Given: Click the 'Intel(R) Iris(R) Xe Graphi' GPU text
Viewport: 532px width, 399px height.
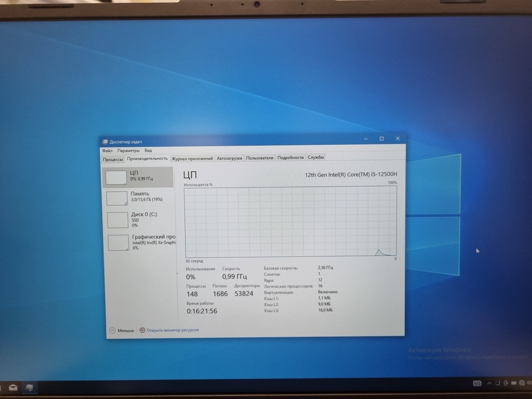Looking at the screenshot, I should pyautogui.click(x=154, y=243).
